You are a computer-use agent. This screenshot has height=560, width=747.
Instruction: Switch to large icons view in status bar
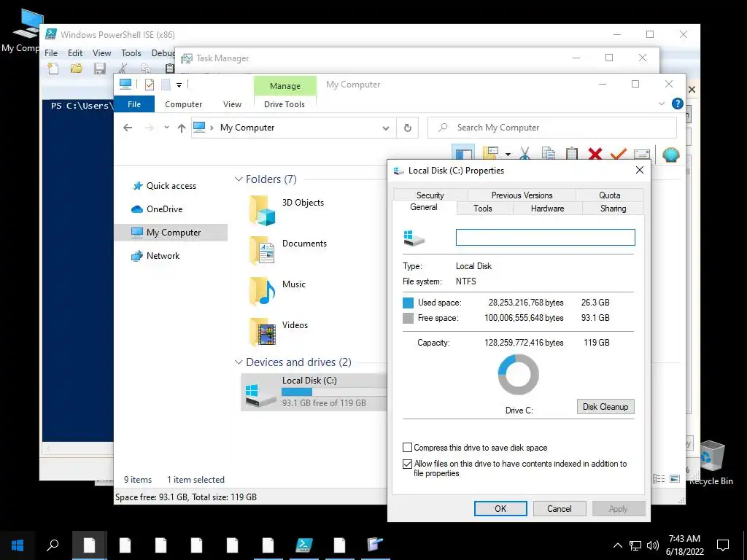(675, 478)
